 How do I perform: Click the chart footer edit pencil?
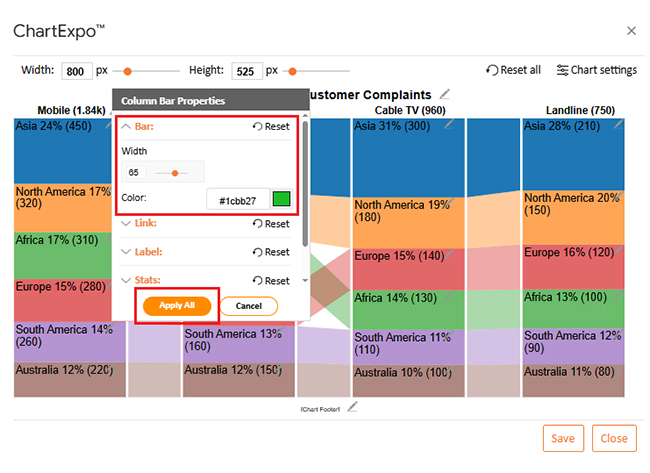click(352, 407)
